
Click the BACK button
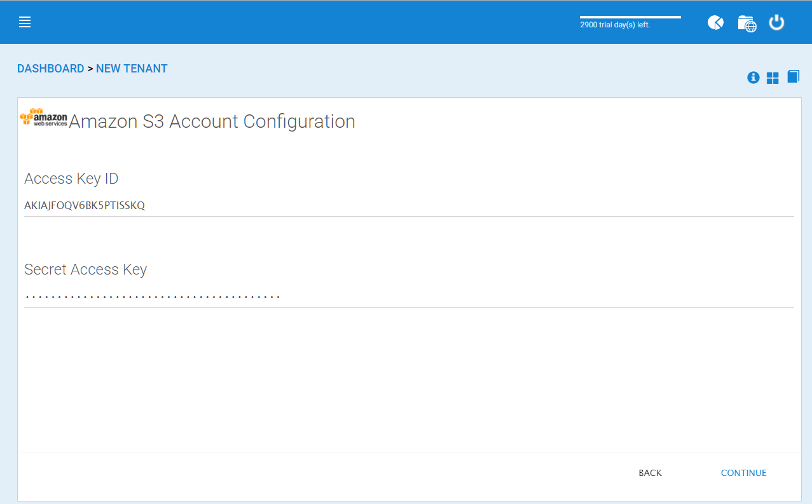[x=650, y=473]
